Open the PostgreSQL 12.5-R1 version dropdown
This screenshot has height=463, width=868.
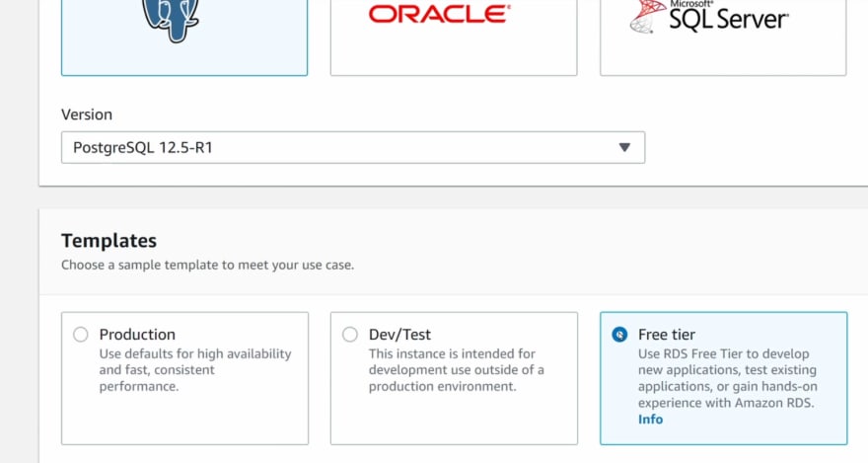(x=353, y=147)
